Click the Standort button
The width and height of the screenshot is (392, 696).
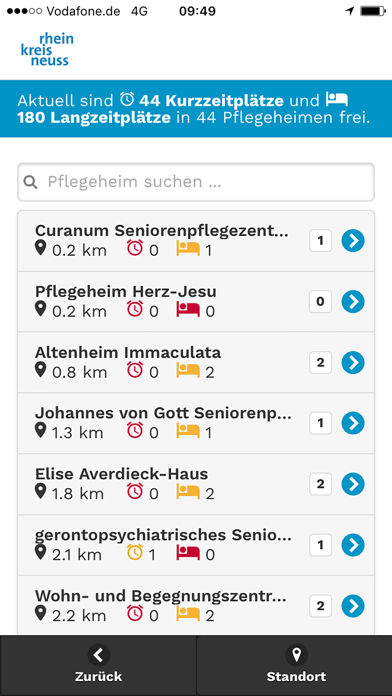(294, 665)
